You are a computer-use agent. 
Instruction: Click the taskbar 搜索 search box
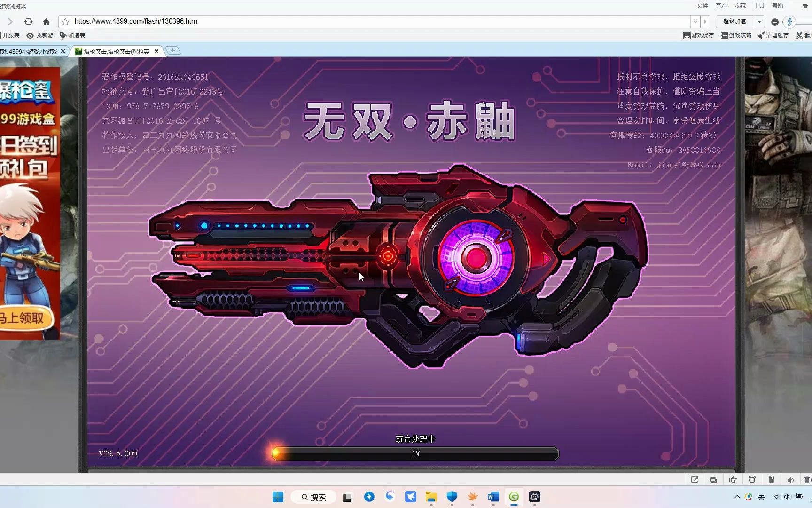(313, 497)
